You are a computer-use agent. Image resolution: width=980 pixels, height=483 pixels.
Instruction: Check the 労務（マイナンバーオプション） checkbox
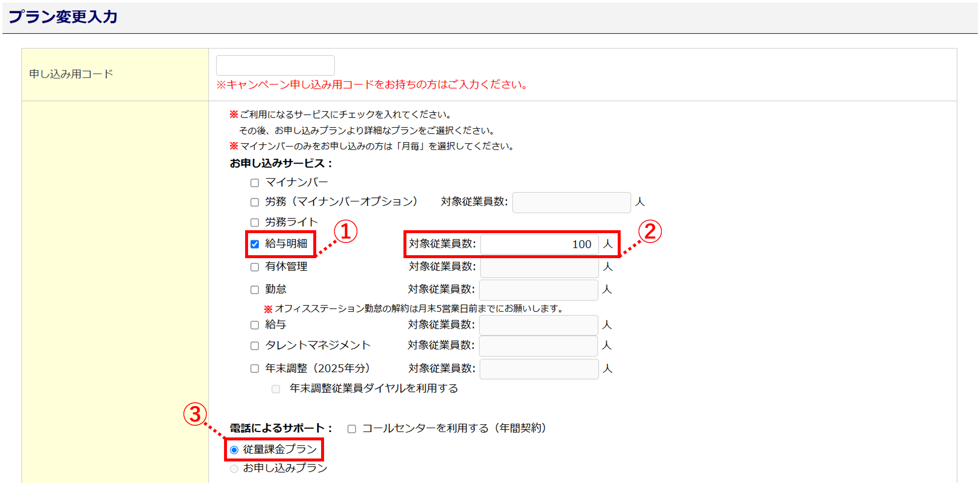[254, 202]
